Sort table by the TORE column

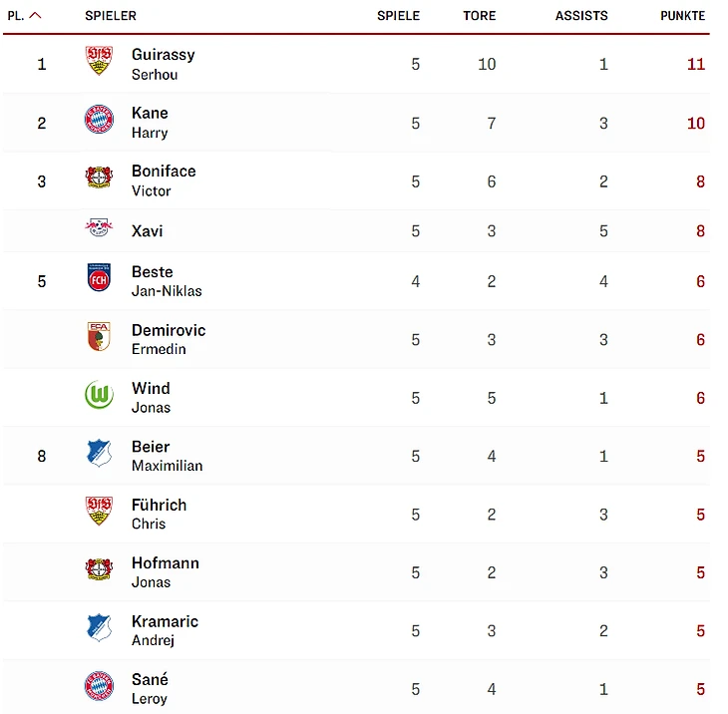click(x=479, y=16)
